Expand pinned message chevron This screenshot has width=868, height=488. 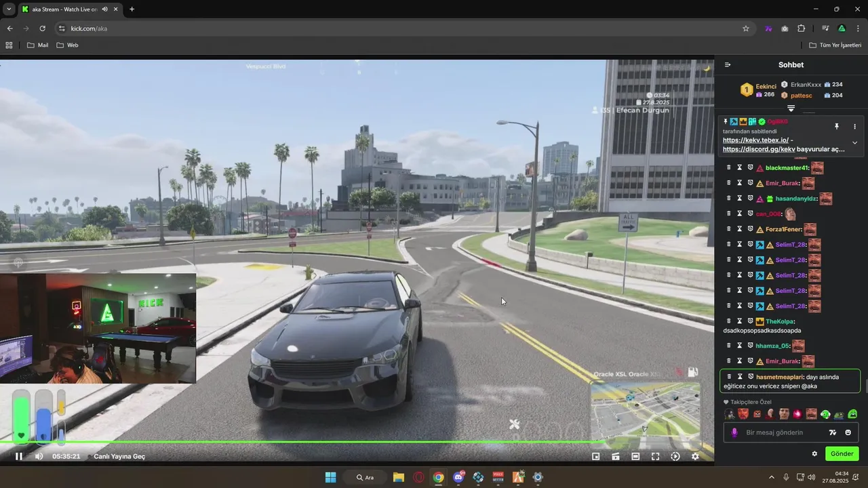(x=854, y=142)
